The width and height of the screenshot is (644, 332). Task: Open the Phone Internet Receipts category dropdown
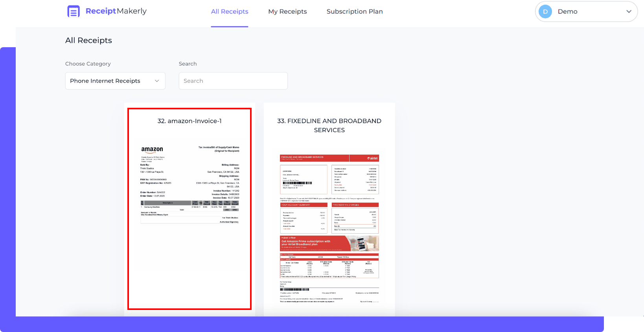coord(115,81)
